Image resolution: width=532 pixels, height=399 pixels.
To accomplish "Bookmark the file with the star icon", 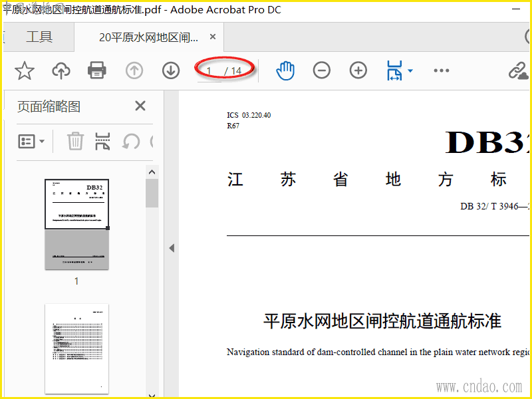I will [25, 70].
